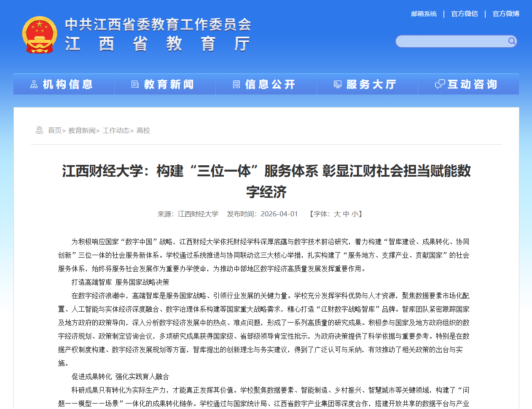Screen dimensions: 532x409
Task: Click the search magnifier icon
Action: pyautogui.click(x=511, y=41)
